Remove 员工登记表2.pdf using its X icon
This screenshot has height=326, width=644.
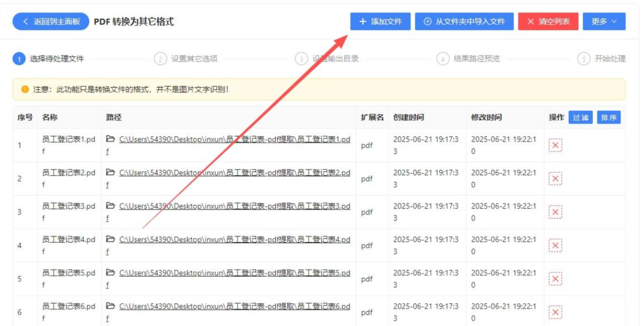(555, 179)
